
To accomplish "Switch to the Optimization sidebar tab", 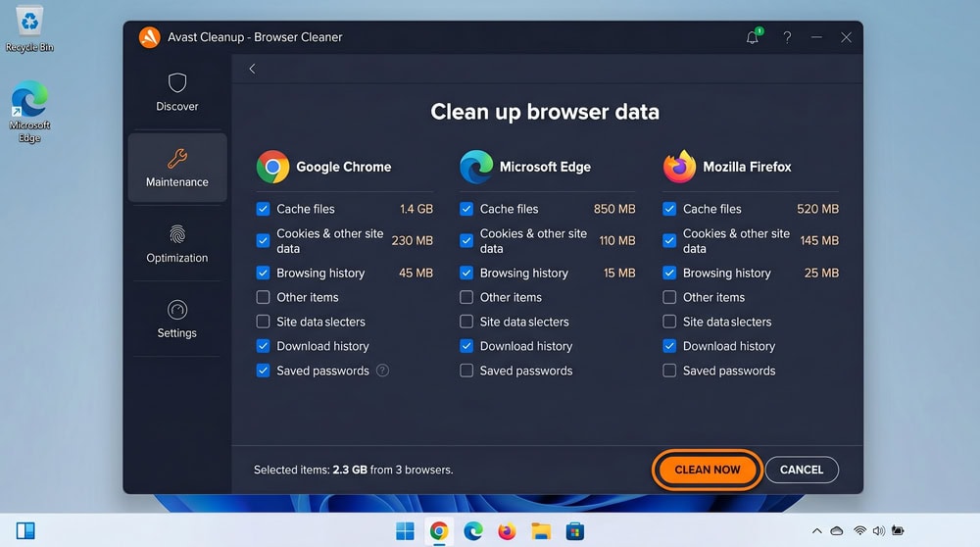I will pos(176,244).
